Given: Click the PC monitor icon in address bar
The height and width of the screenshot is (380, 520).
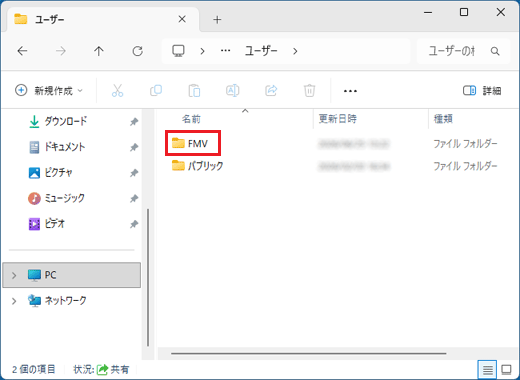Looking at the screenshot, I should (x=178, y=51).
